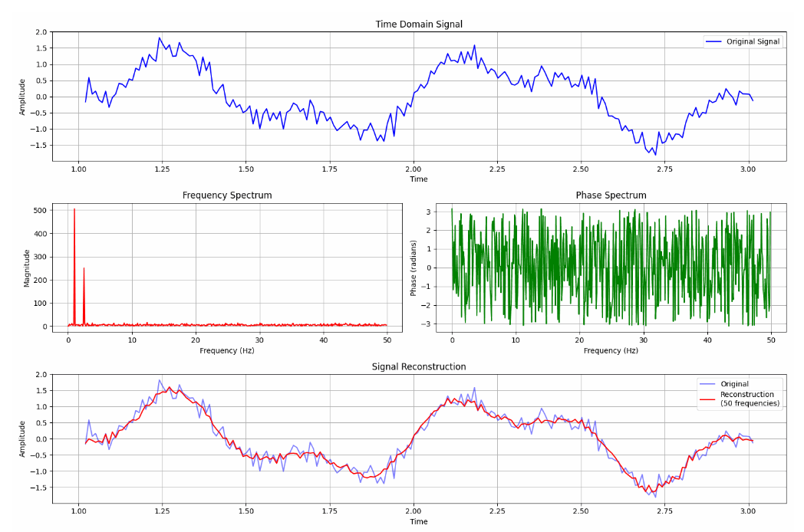This screenshot has width=804, height=532.
Task: Click the 'Amplitude' y-axis label of top plot
Action: pyautogui.click(x=22, y=97)
